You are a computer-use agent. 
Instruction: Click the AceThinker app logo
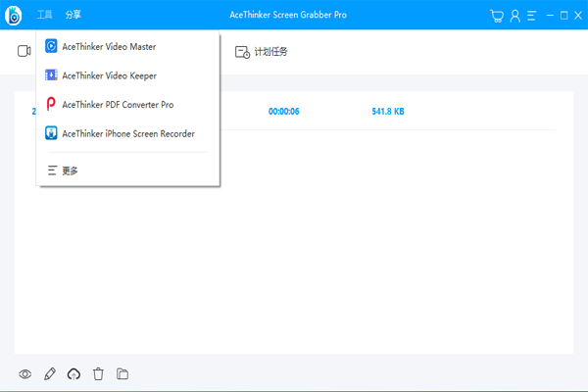(14, 15)
